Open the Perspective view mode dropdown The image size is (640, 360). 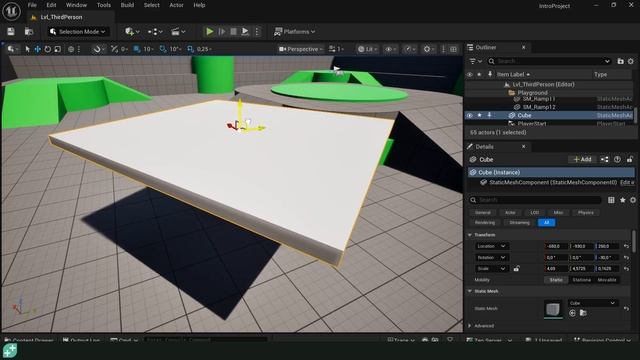[x=301, y=49]
